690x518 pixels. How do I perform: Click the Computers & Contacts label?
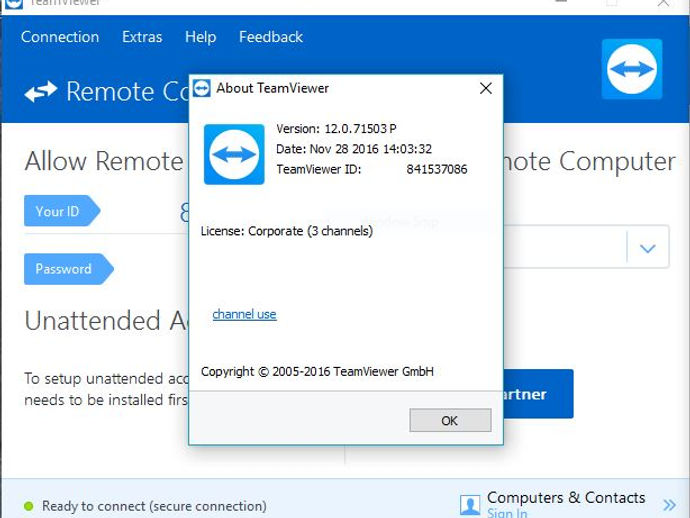coord(566,498)
